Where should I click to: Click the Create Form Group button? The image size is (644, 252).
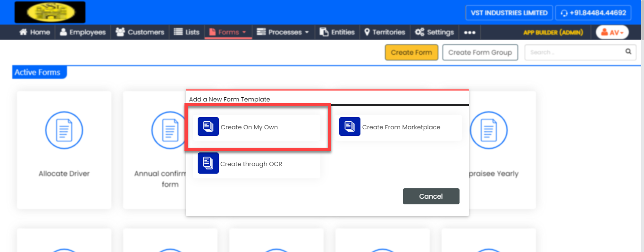pyautogui.click(x=480, y=52)
